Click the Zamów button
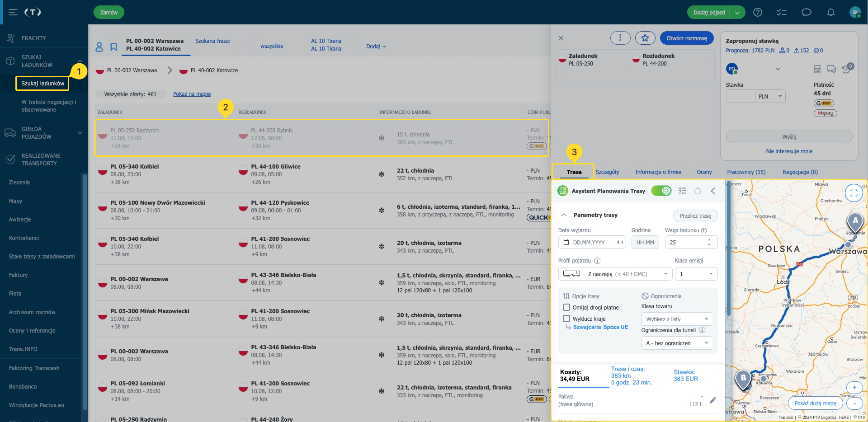 (x=109, y=12)
